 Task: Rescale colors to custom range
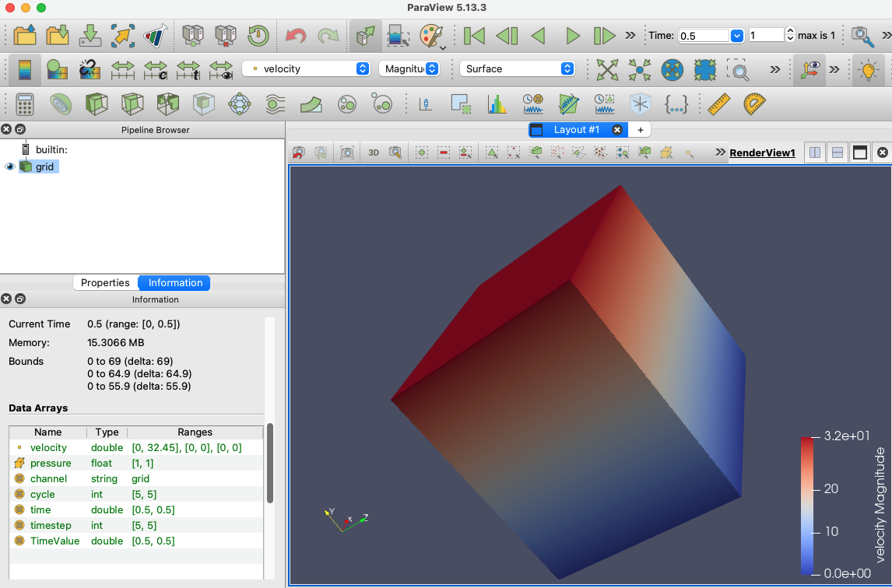[155, 69]
